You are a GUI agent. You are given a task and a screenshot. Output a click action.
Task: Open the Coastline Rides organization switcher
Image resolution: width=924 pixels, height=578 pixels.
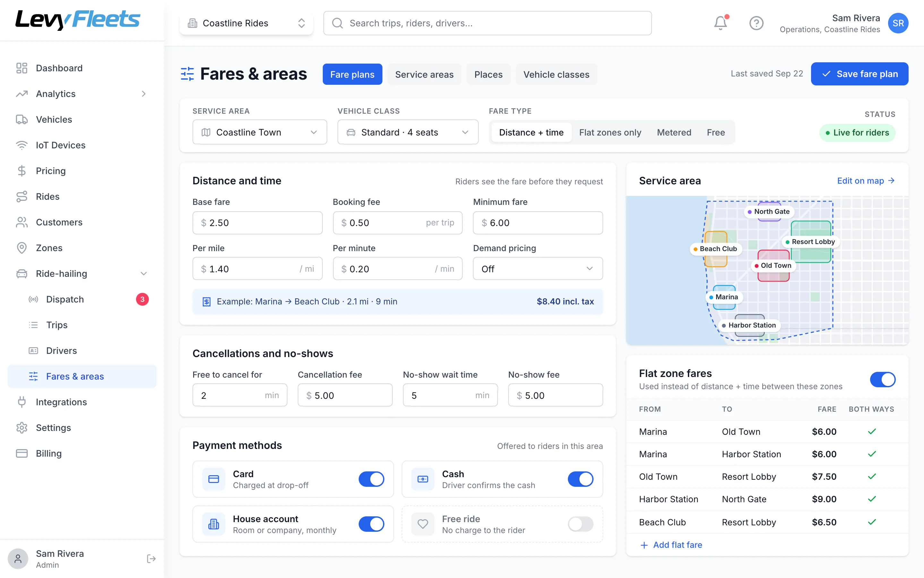(x=246, y=23)
